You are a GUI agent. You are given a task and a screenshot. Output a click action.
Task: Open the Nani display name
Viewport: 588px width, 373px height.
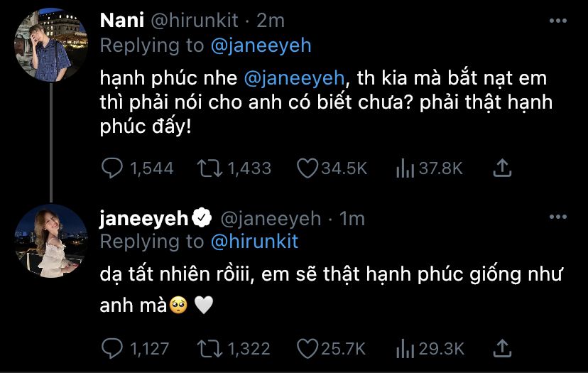pos(122,21)
